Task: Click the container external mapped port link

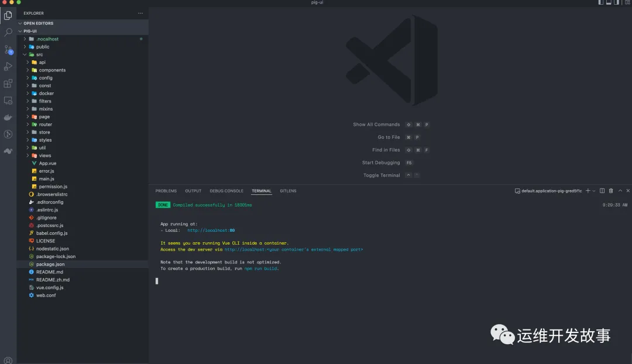Action: (x=294, y=249)
